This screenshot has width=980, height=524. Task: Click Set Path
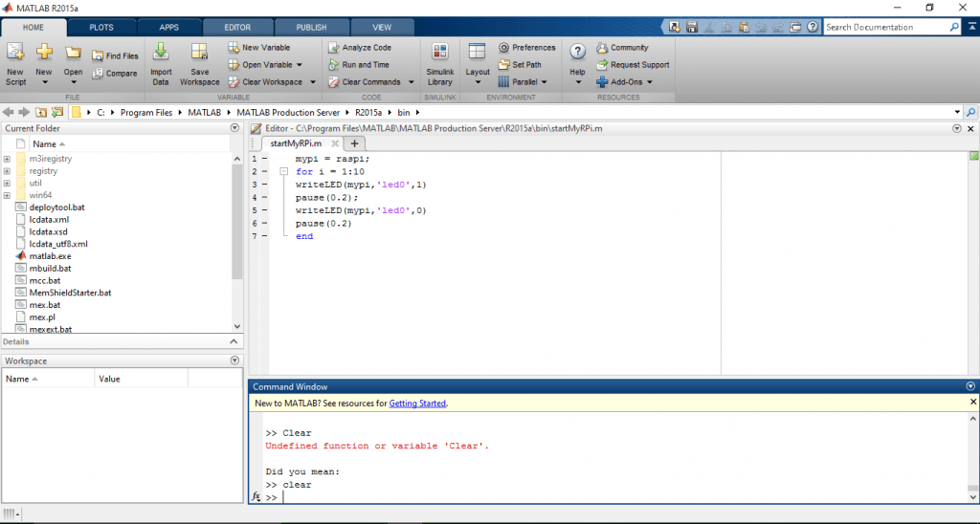click(520, 64)
